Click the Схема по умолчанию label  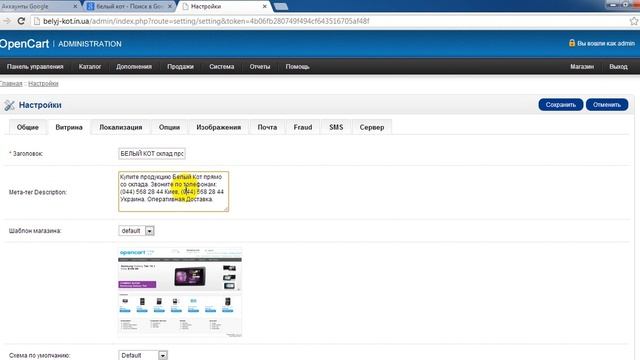40,356
